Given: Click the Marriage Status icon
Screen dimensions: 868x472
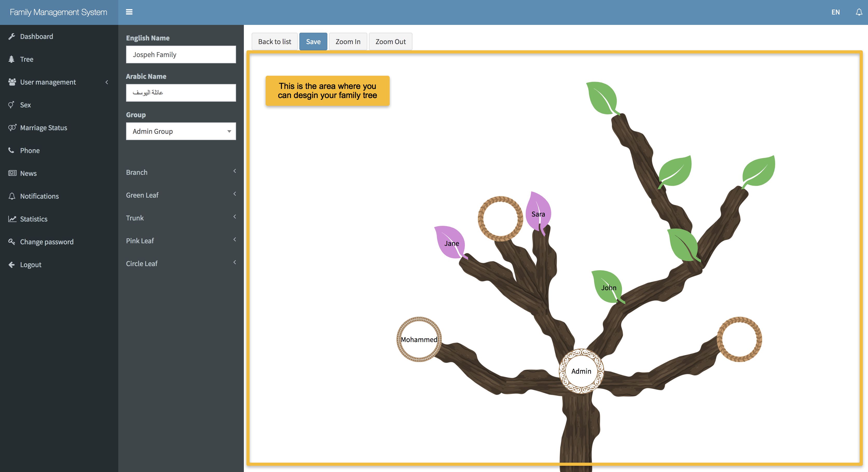Looking at the screenshot, I should 12,128.
